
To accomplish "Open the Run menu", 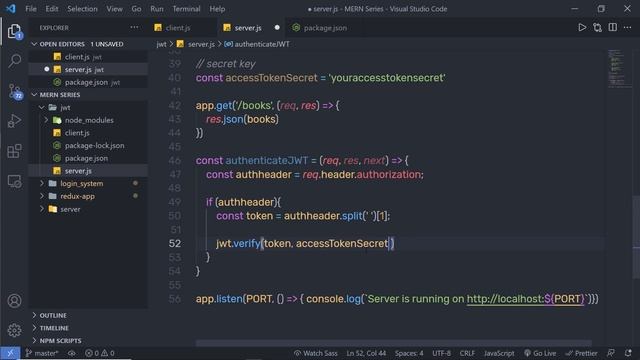I will click(x=157, y=9).
